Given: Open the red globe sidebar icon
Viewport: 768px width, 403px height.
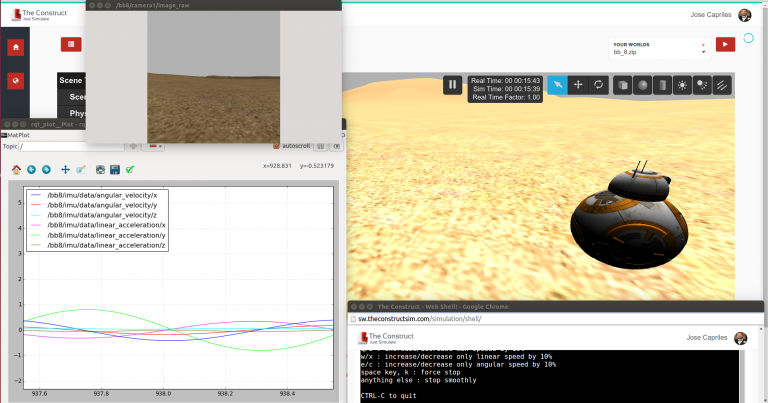Looking at the screenshot, I should coord(15,80).
